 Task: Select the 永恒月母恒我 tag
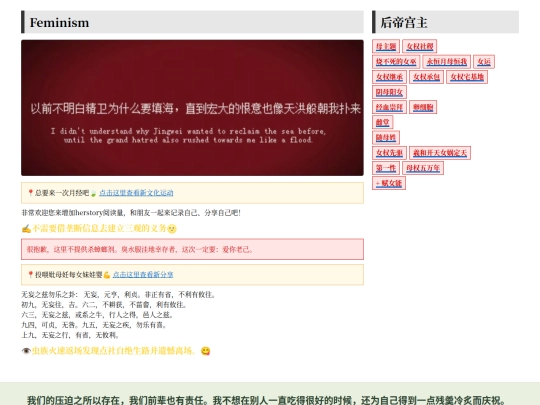tap(447, 62)
